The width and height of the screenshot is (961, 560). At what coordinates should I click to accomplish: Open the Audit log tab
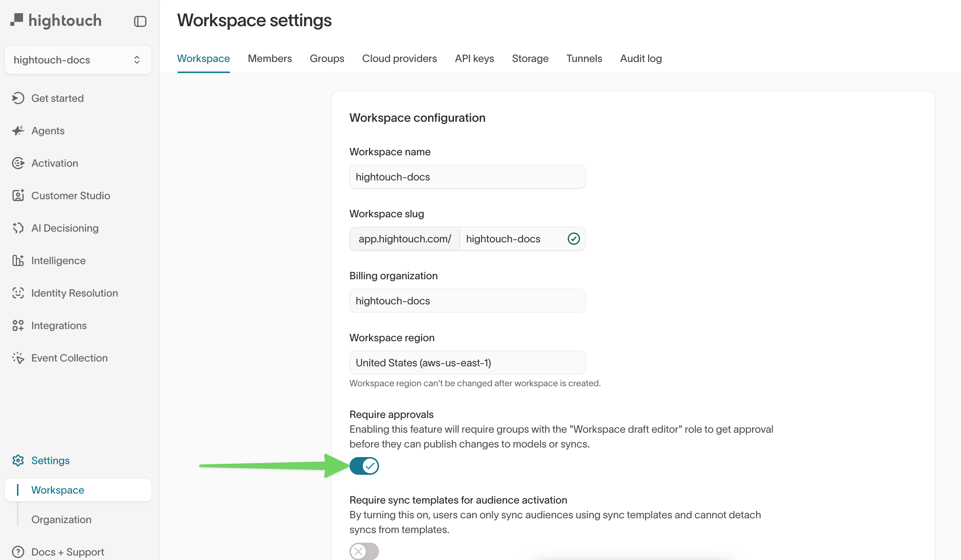point(641,58)
